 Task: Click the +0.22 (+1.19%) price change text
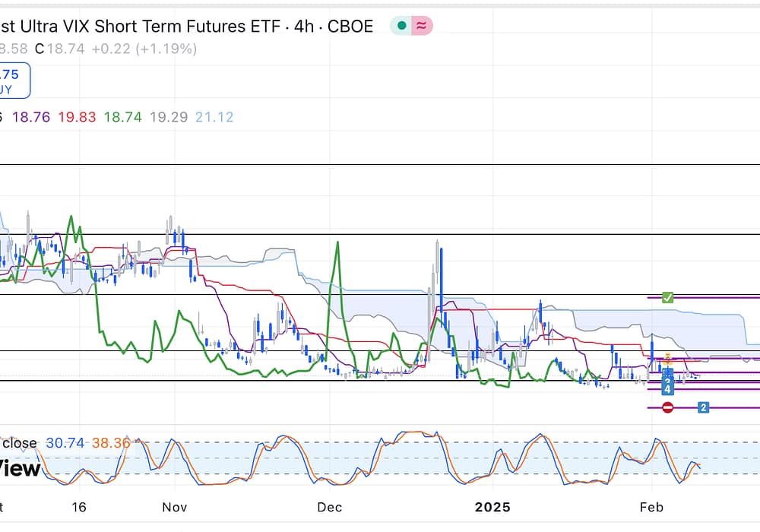pyautogui.click(x=143, y=49)
